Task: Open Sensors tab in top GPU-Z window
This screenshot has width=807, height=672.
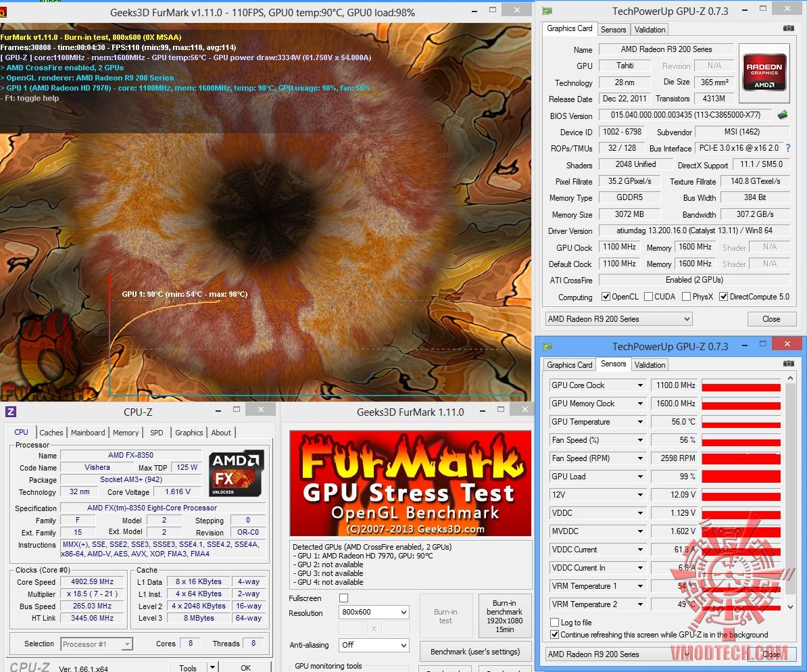Action: [614, 30]
